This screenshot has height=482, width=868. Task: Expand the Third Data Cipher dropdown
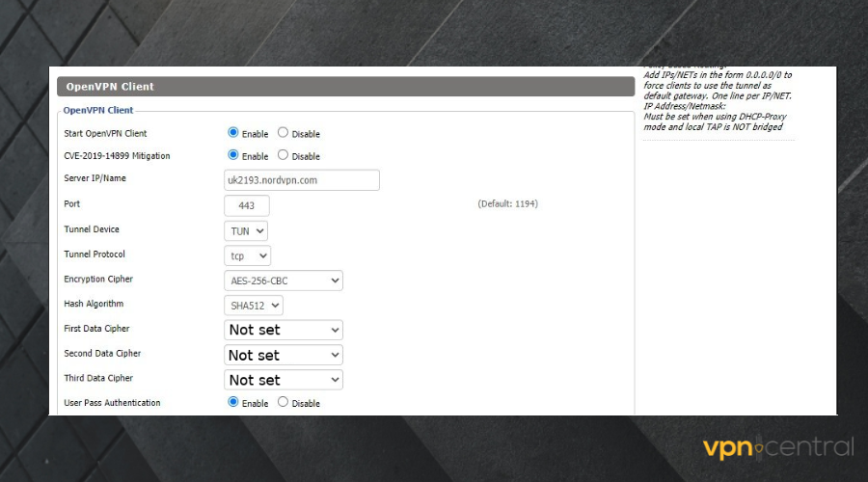click(x=283, y=380)
